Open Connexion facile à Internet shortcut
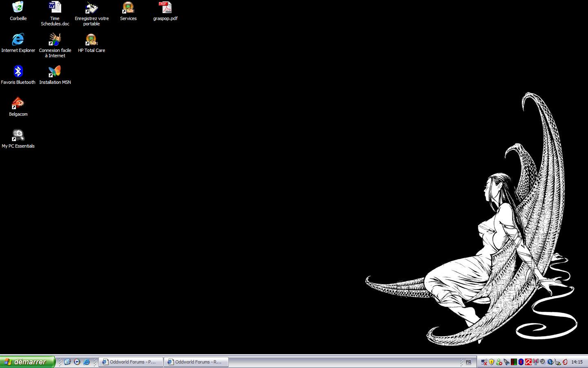Viewport: 588px width, 368px height. [55, 40]
